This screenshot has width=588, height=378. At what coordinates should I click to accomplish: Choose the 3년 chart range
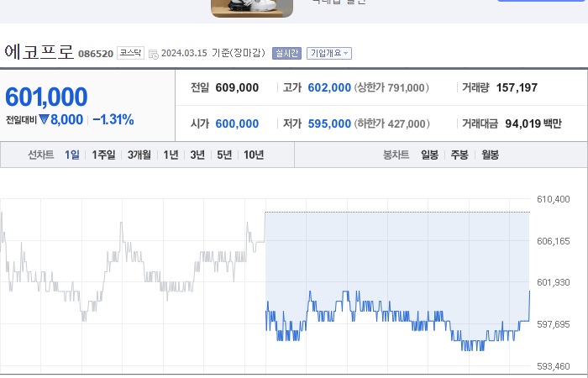(197, 155)
